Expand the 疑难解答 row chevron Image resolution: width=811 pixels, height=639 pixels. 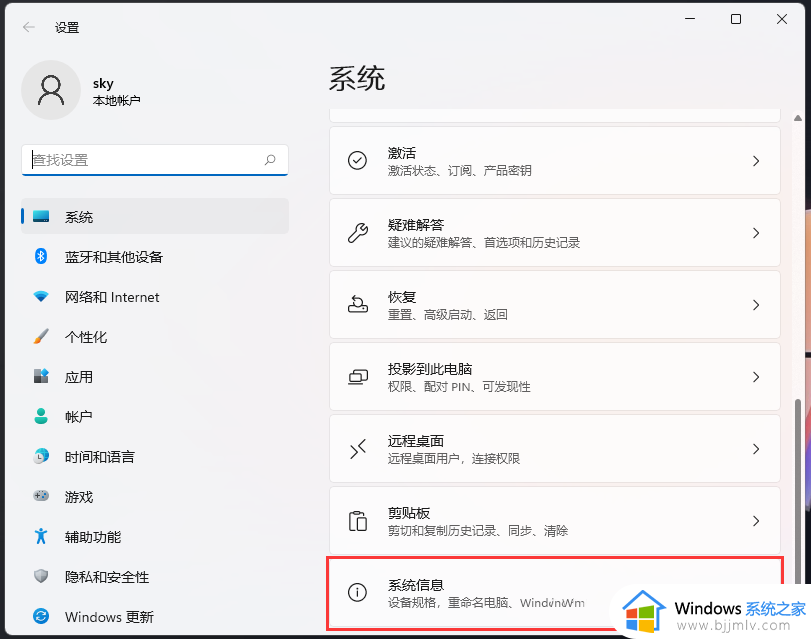[756, 233]
